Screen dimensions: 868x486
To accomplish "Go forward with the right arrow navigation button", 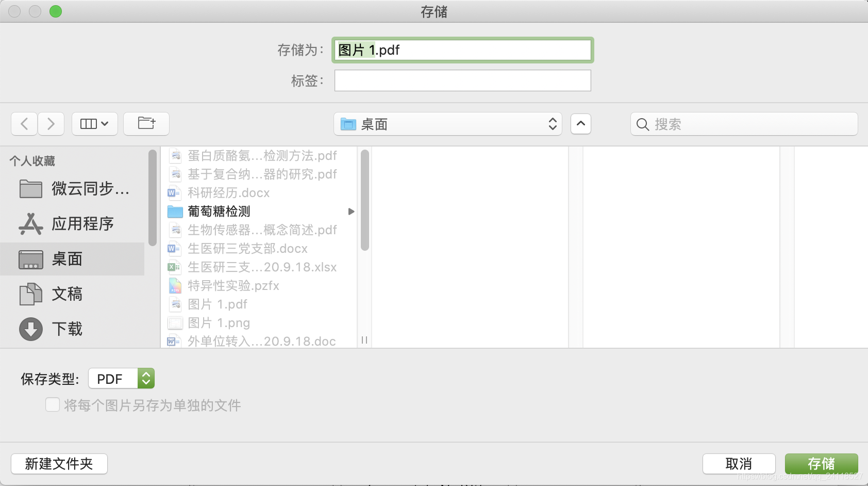I will point(51,124).
